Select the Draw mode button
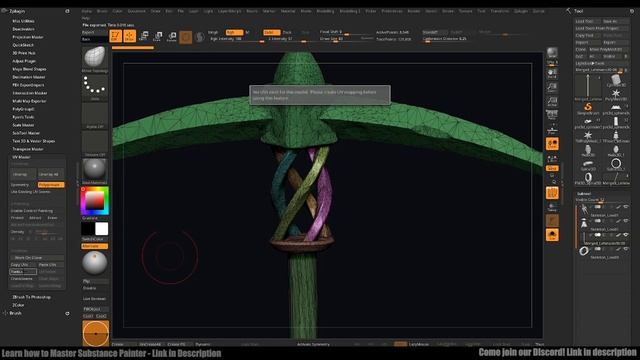This screenshot has height=360, width=640. 130,36
